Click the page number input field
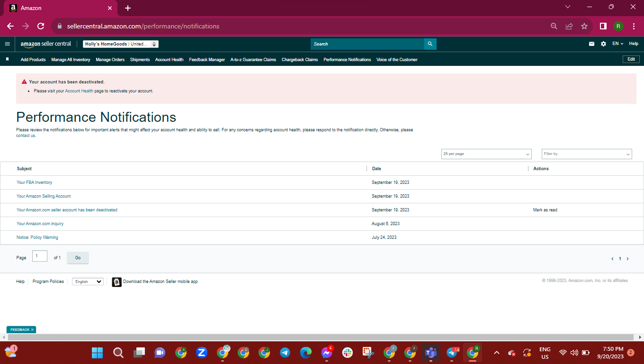Image resolution: width=644 pixels, height=364 pixels. click(40, 256)
